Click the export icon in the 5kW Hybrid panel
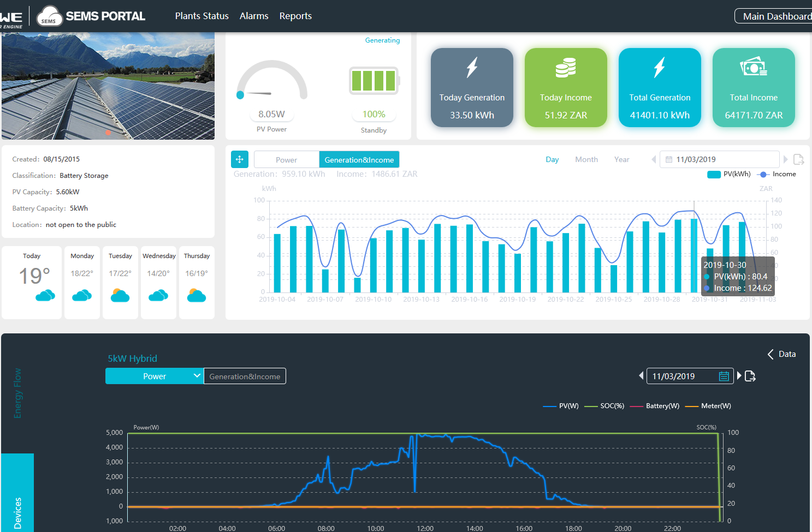The image size is (812, 532). 750,376
